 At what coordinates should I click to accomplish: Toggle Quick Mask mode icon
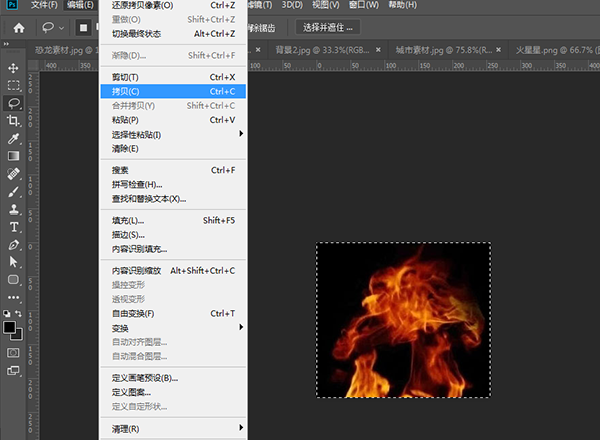tap(14, 353)
